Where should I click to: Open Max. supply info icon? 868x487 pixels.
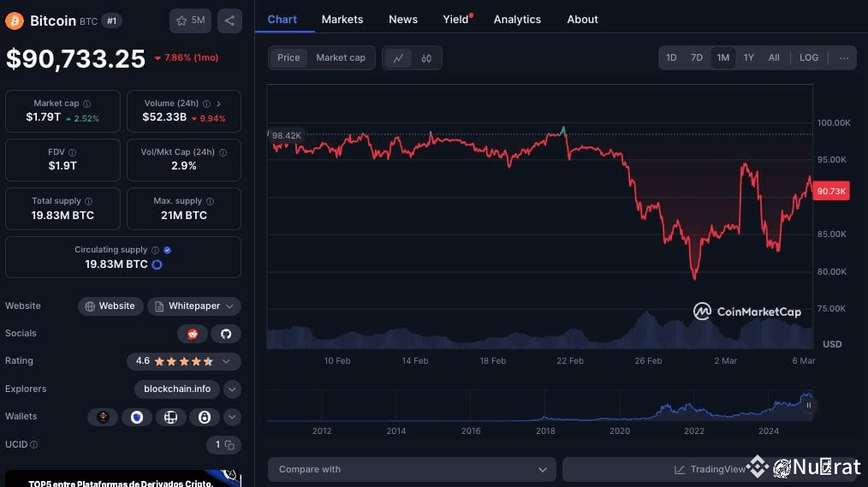(210, 201)
